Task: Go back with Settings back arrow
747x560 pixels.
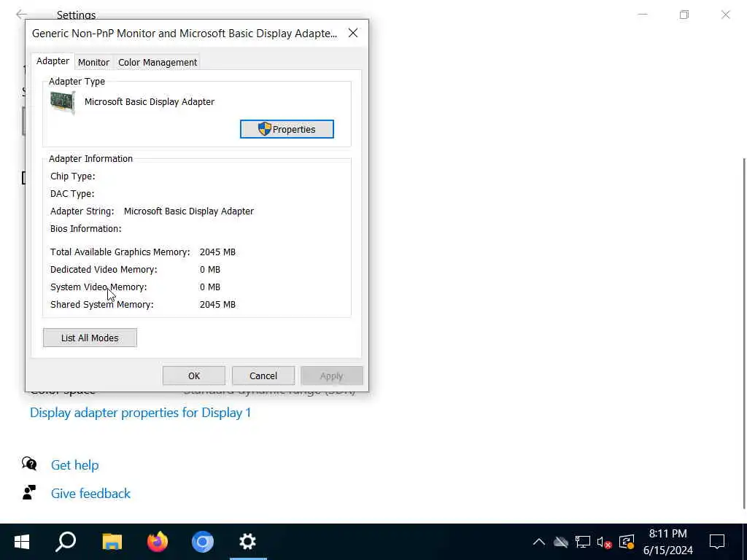Action: (x=21, y=15)
